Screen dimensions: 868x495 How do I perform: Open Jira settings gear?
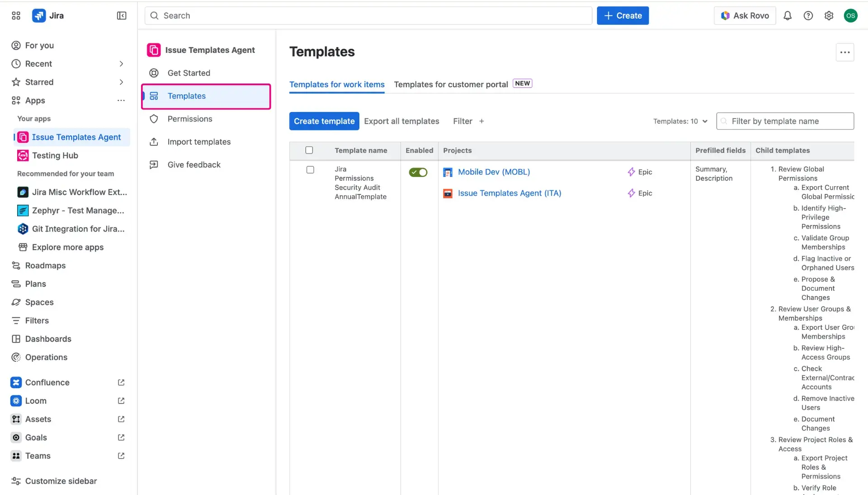click(829, 15)
